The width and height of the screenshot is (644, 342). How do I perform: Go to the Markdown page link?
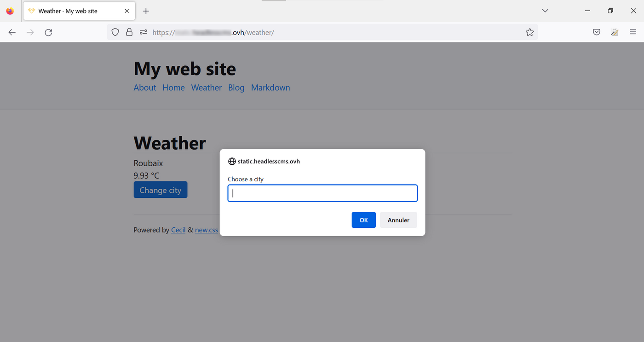(x=270, y=87)
